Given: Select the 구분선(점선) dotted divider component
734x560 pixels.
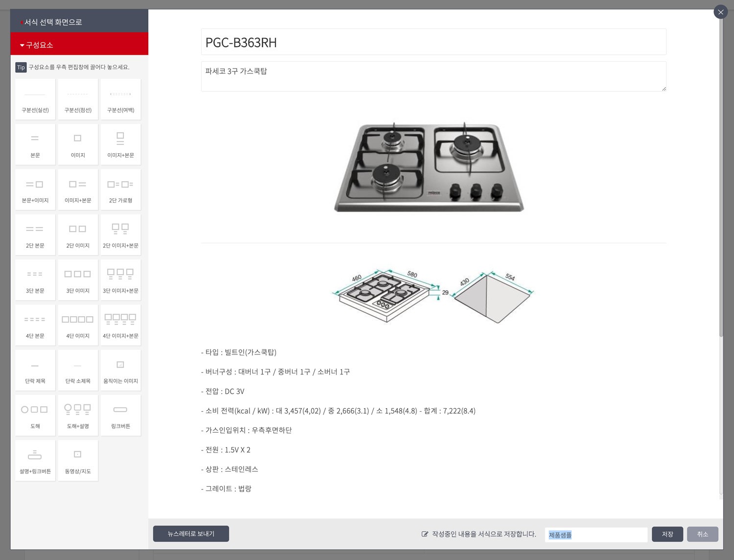Looking at the screenshot, I should 78,99.
